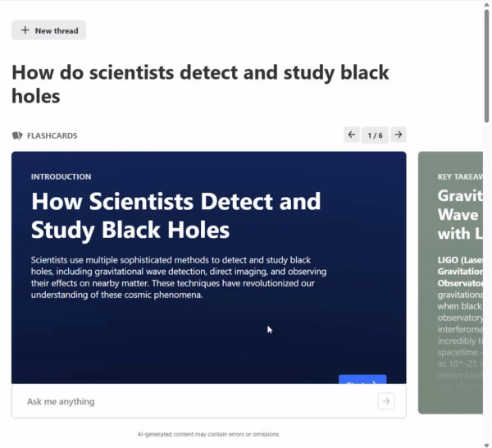Screen dimensions: 492x448
Task: Click the page title about black holes
Action: (x=200, y=85)
